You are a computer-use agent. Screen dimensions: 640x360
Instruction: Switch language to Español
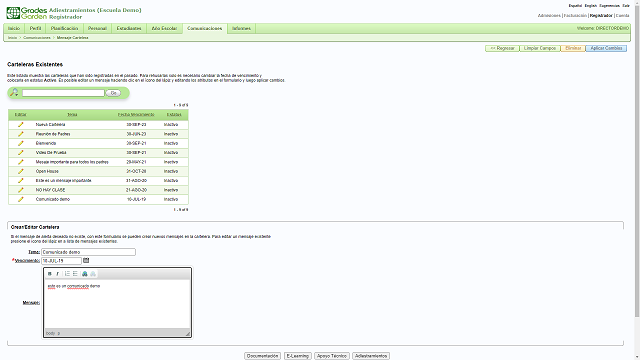(575, 6)
